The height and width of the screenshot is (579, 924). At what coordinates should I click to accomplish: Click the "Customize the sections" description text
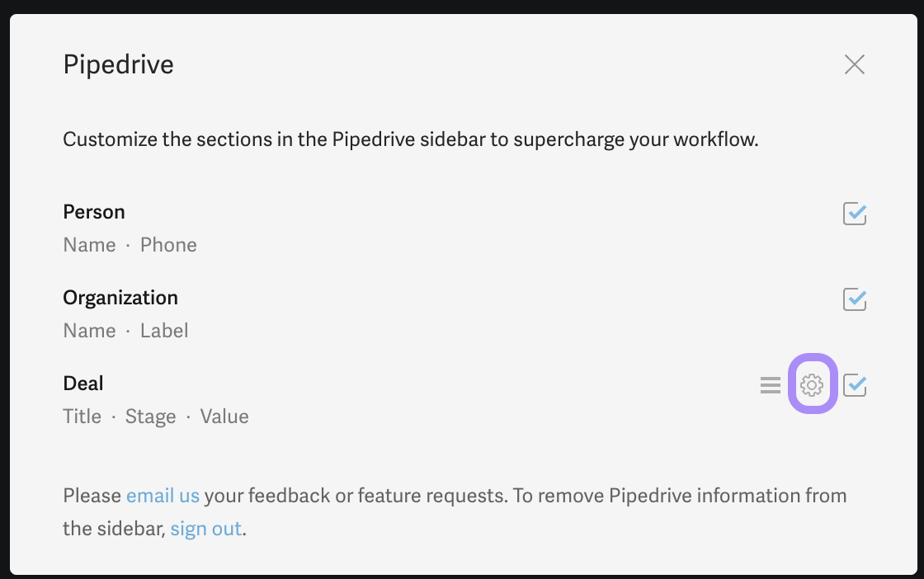(410, 139)
